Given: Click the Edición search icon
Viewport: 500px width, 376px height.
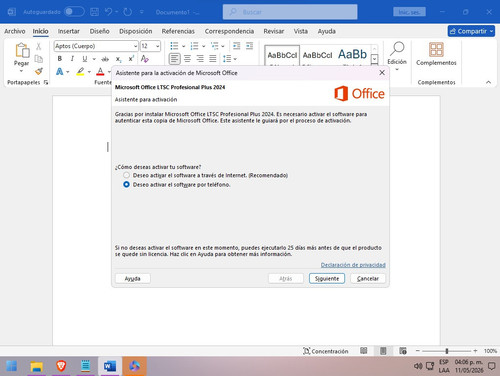Looking at the screenshot, I should coord(397,49).
